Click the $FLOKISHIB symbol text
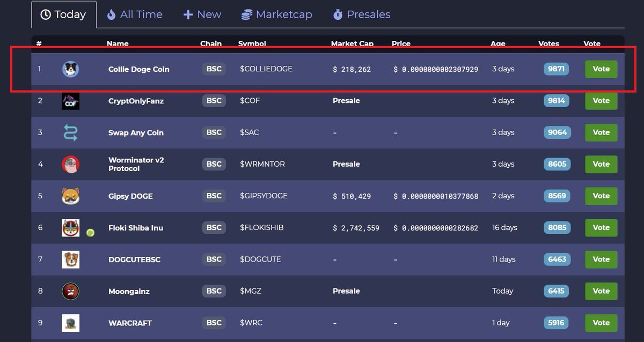Screen dimensions: 644x342 click(x=262, y=227)
